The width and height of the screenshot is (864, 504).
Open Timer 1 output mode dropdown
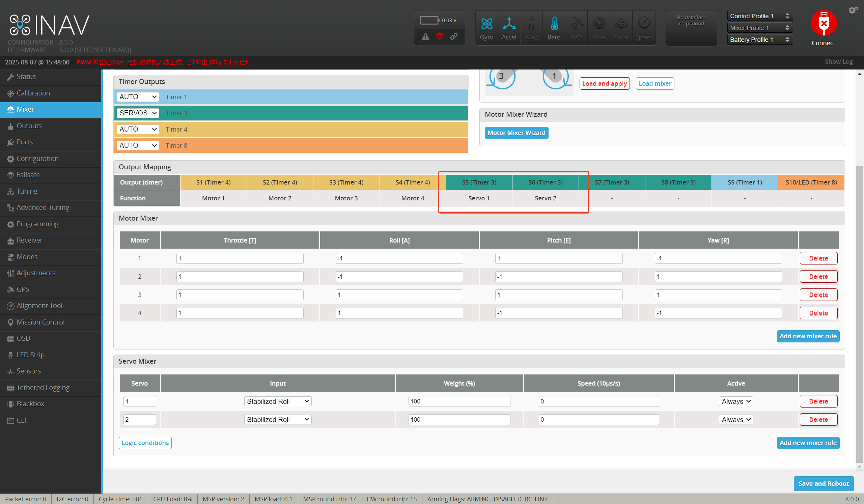tap(138, 97)
